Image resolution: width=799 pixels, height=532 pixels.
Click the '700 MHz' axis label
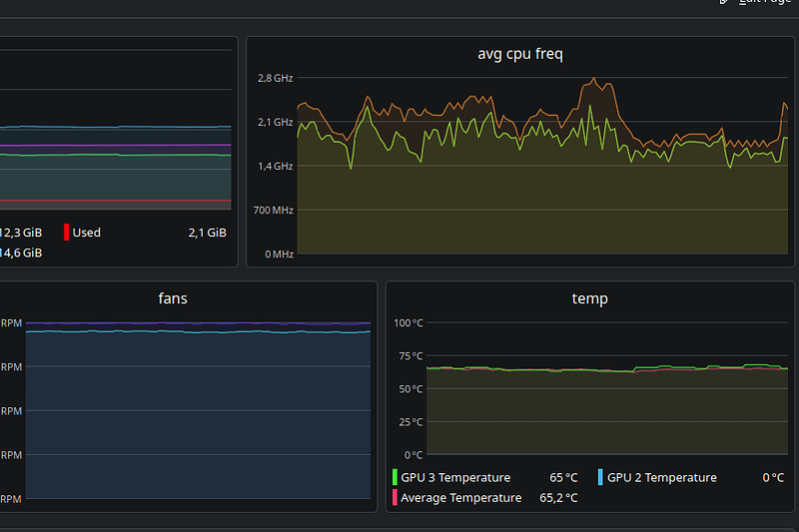[x=273, y=210]
